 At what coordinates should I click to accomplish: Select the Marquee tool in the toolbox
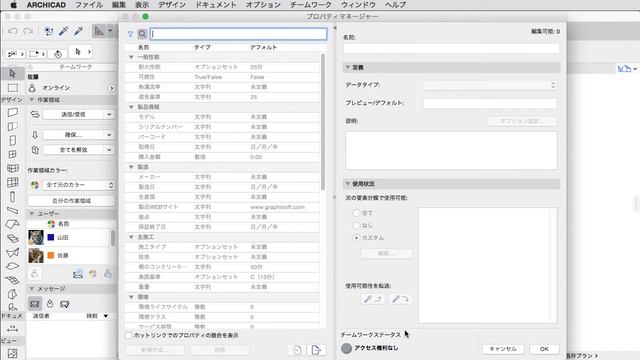coord(13,88)
